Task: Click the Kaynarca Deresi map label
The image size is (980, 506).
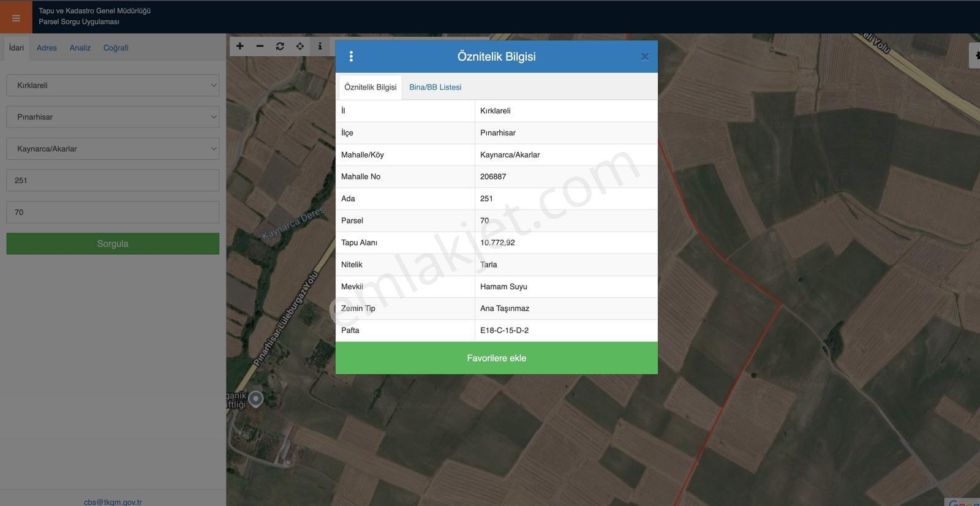Action: pyautogui.click(x=295, y=223)
